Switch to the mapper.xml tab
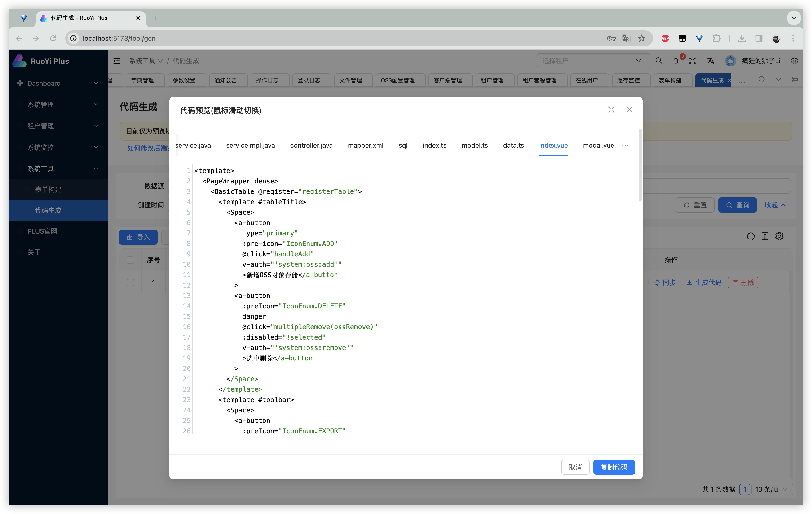The image size is (812, 514). pos(366,145)
